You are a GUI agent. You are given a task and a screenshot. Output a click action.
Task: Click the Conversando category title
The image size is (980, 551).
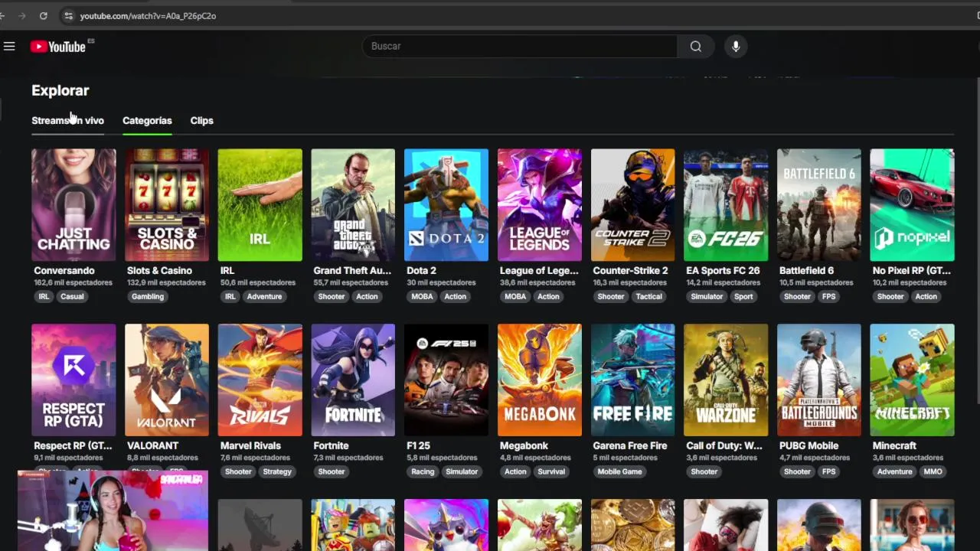tap(64, 270)
